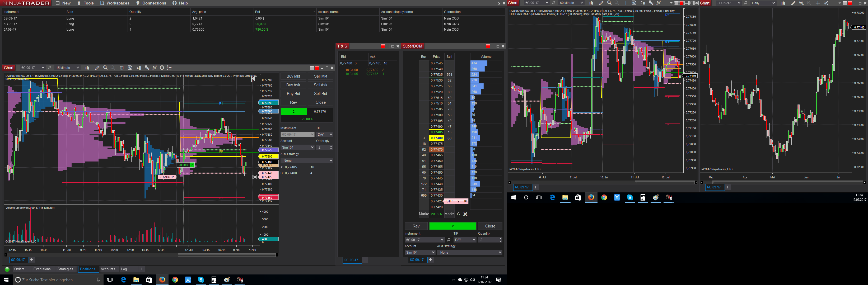The height and width of the screenshot is (285, 868).
Task: Open strategies icon in 15 Minute chart
Action: point(155,68)
